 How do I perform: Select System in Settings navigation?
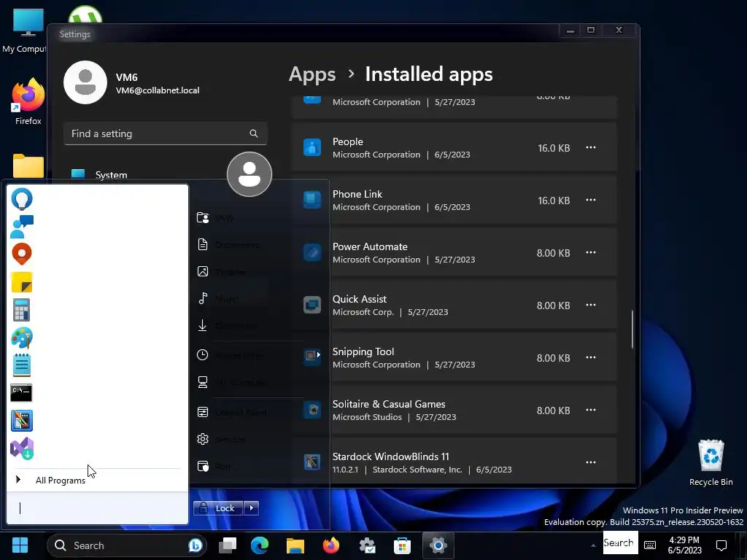coord(111,175)
